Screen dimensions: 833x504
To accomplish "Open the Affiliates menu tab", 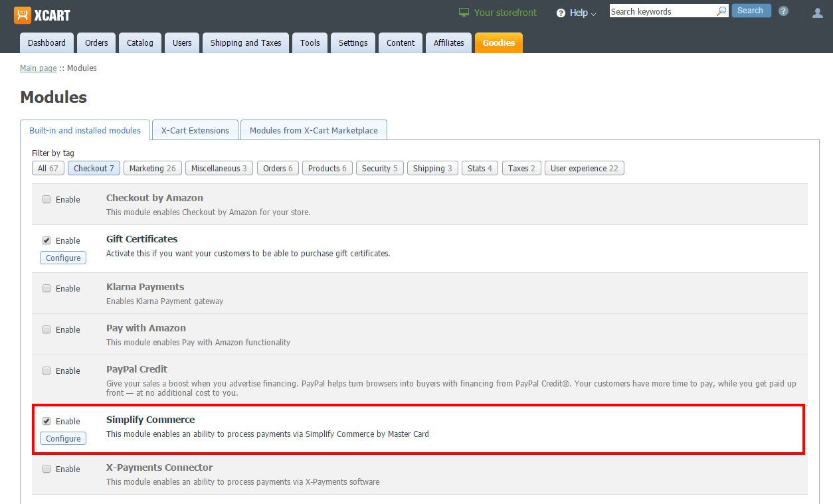I will 449,42.
